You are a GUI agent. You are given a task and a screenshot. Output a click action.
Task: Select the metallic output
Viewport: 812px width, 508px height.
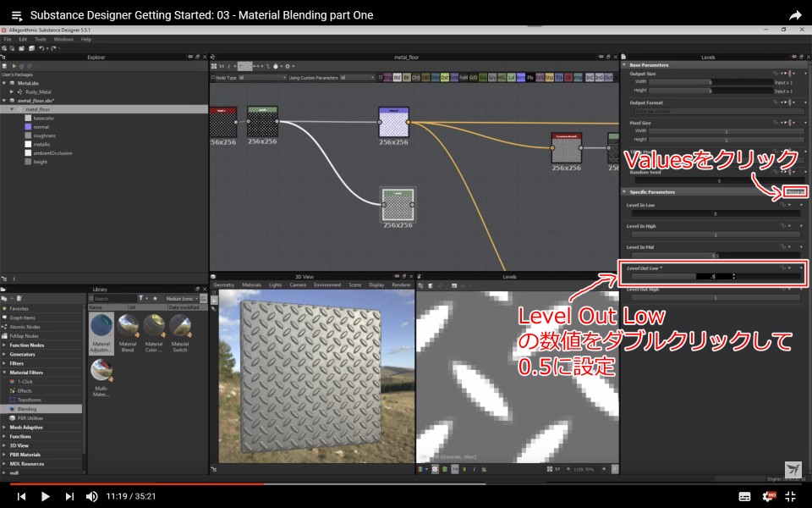tap(41, 145)
